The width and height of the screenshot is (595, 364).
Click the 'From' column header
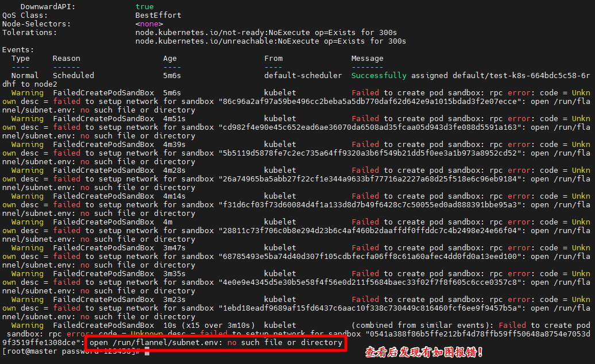click(273, 59)
